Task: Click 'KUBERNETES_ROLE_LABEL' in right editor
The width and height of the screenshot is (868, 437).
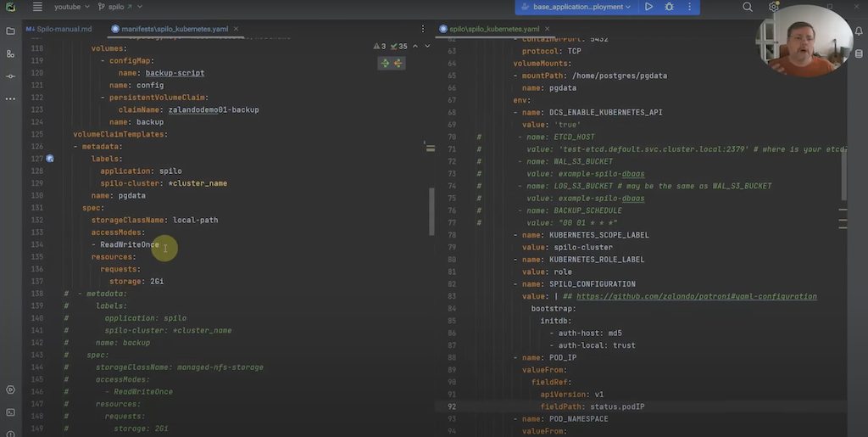Action: click(x=597, y=259)
